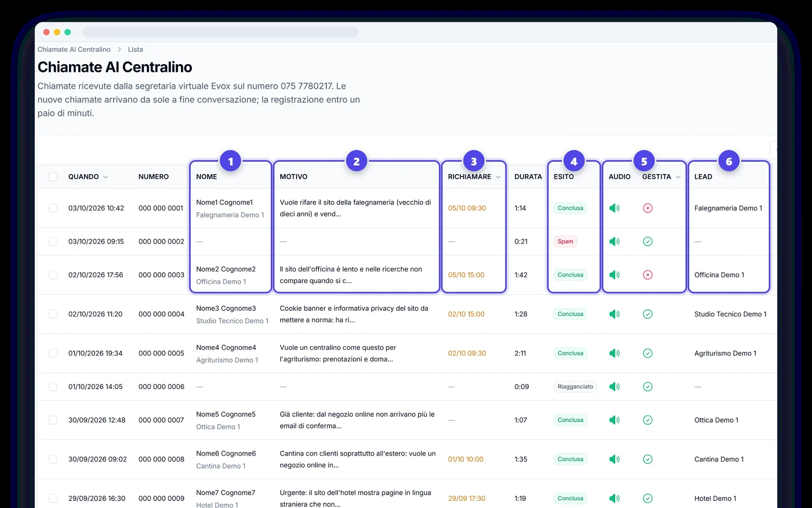Toggle gestita red X for Falegnameria Demo 1
Screen dimensions: 812x508
pos(648,208)
